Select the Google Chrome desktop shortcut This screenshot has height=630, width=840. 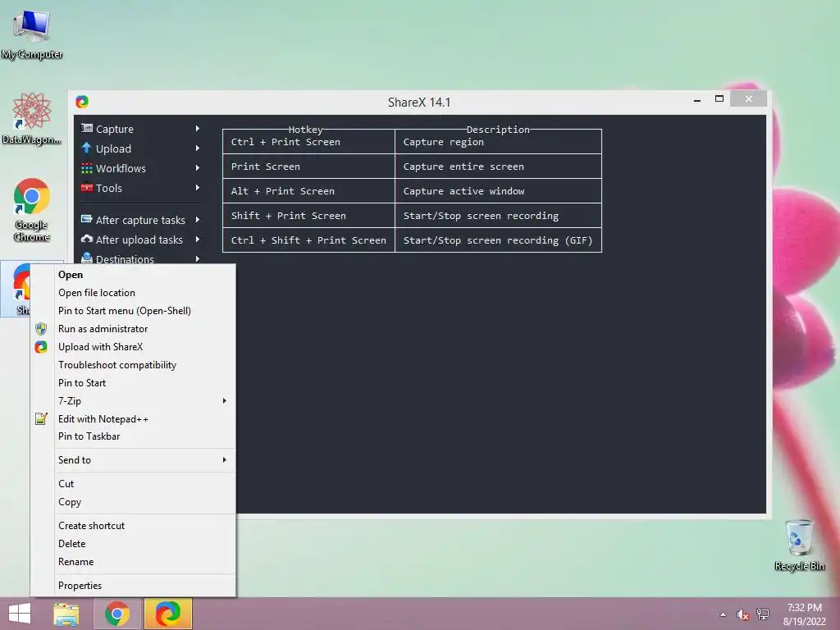(x=32, y=210)
